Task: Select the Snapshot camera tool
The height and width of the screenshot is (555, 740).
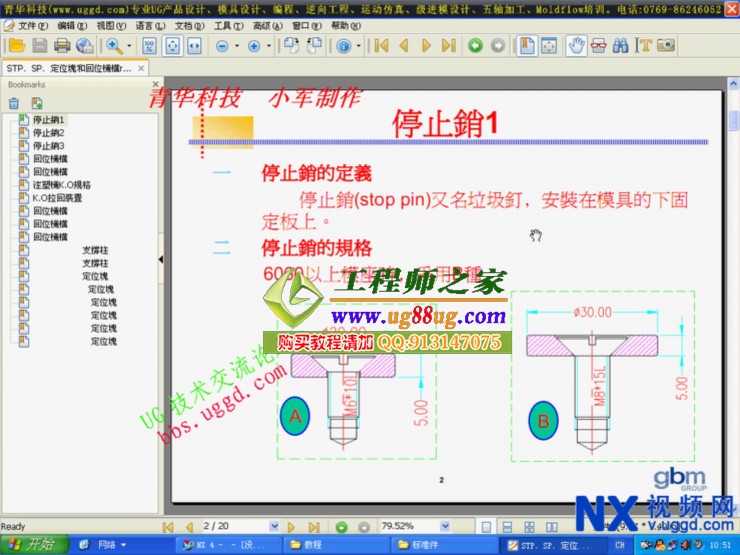Action: [x=666, y=46]
